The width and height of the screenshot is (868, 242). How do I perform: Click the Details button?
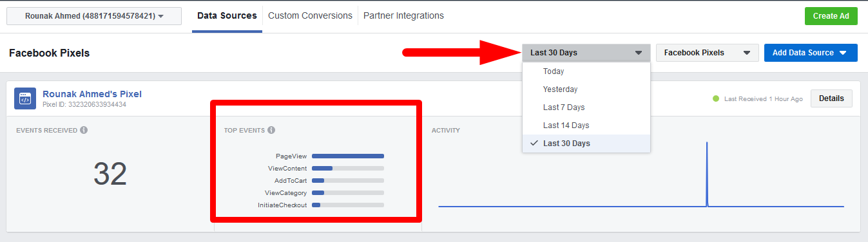(831, 98)
